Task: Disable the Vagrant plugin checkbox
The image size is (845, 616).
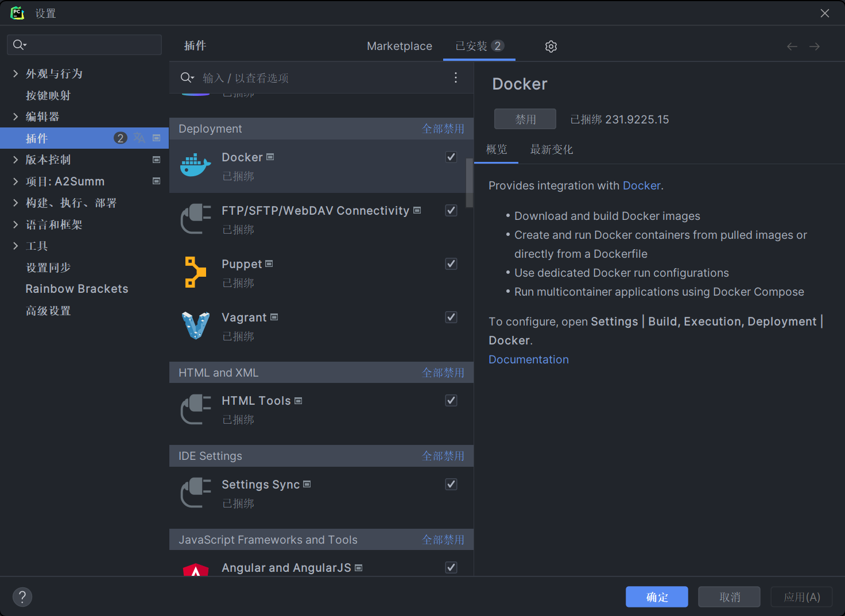Action: click(451, 317)
